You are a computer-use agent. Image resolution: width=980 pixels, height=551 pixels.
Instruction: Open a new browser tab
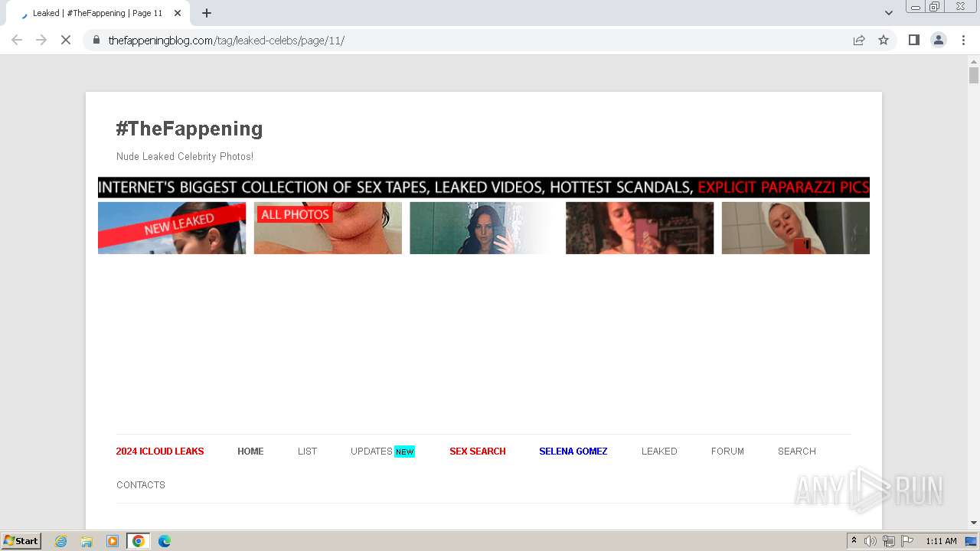pos(207,13)
